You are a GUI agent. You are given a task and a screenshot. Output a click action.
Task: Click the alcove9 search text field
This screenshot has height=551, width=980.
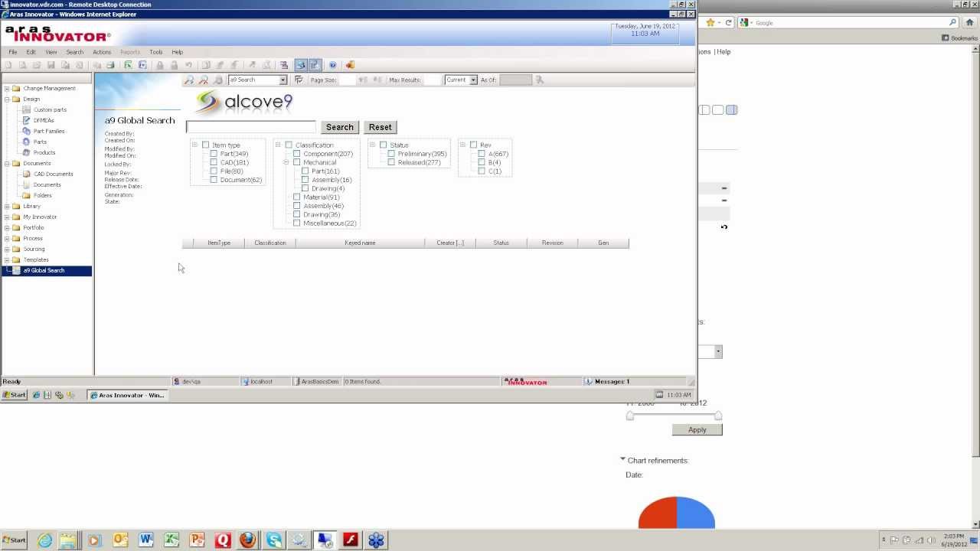point(250,127)
